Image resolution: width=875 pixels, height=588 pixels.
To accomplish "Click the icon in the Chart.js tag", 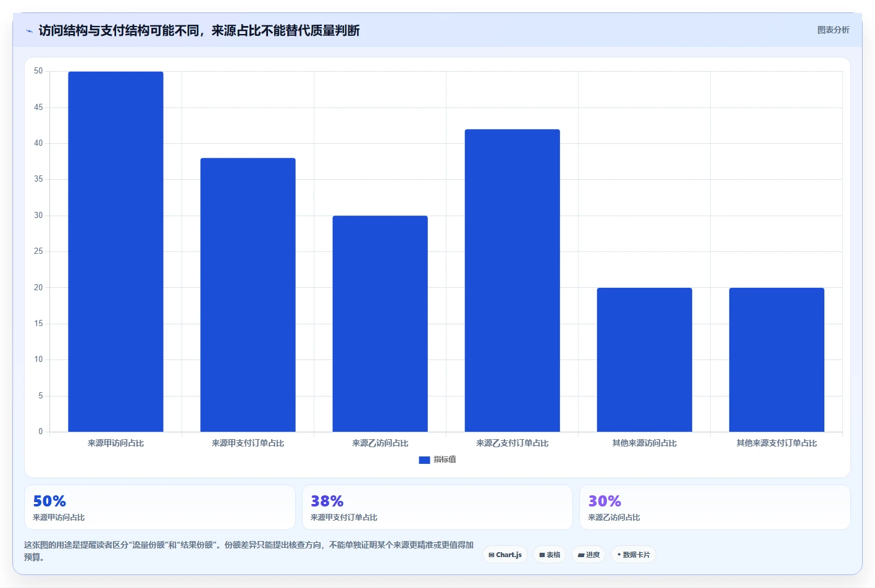I will 492,555.
